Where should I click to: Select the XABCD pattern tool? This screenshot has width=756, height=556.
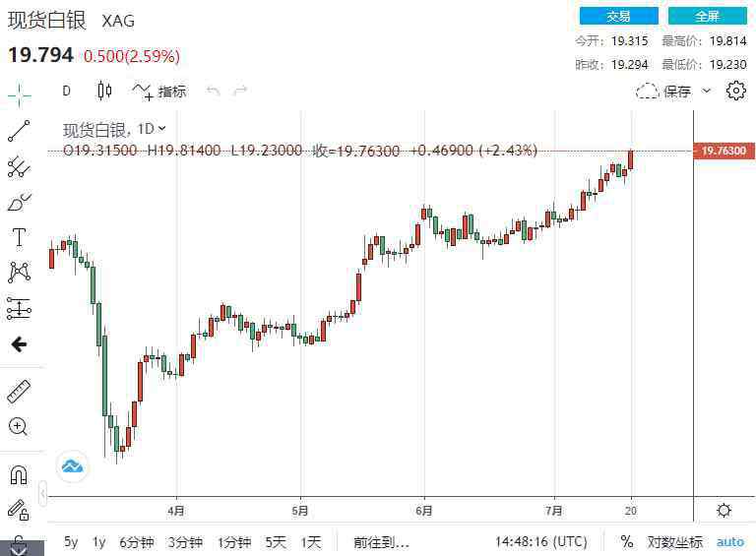point(20,273)
